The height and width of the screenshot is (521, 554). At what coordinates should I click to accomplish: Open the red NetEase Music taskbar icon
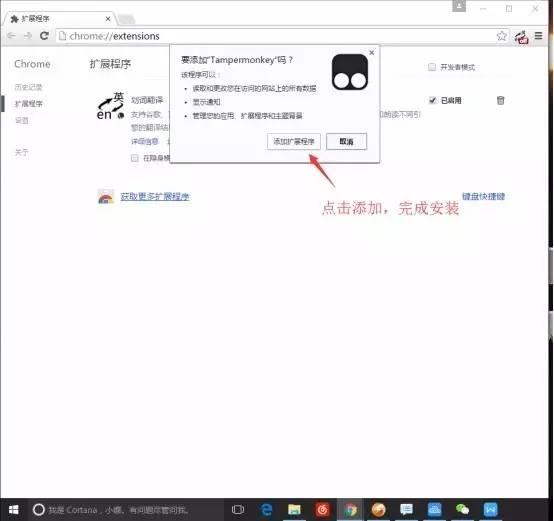(322, 510)
